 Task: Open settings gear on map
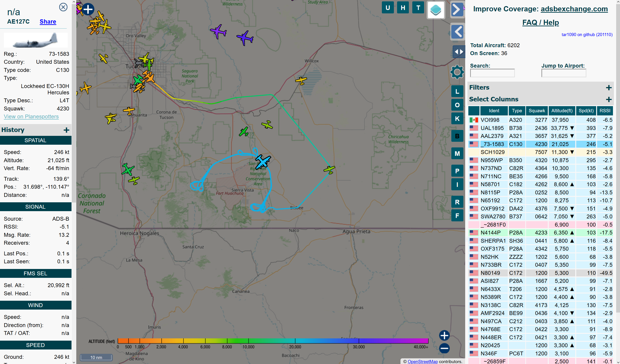click(457, 72)
